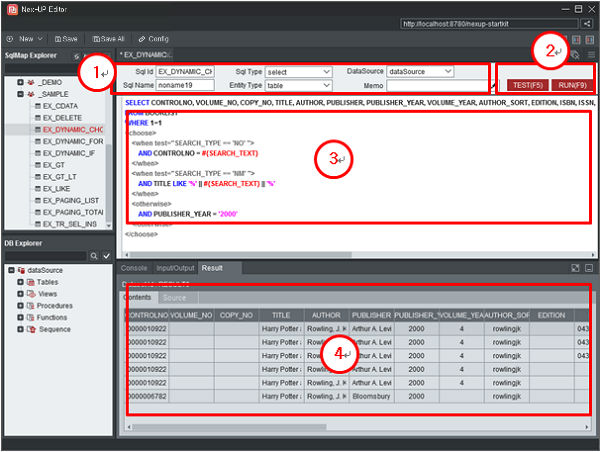This screenshot has height=452, width=600.
Task: Click the share icon beside the URL field
Action: click(587, 23)
